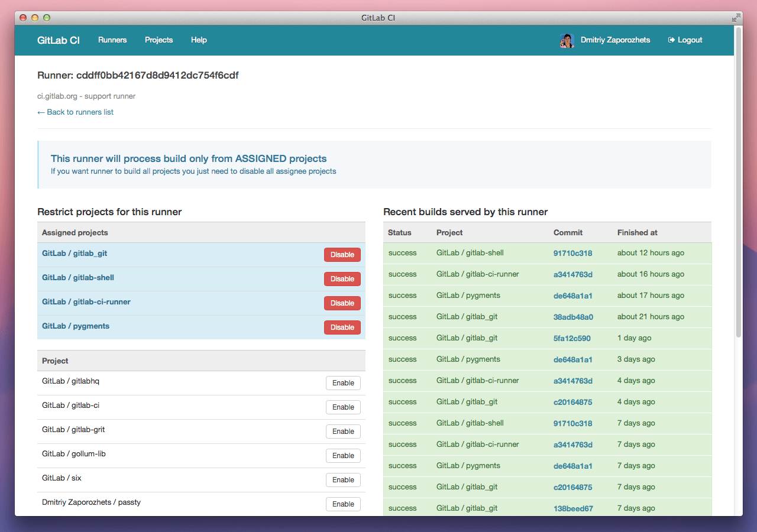Click the Back to runners list link
Viewport: 757px width, 532px height.
tap(75, 112)
